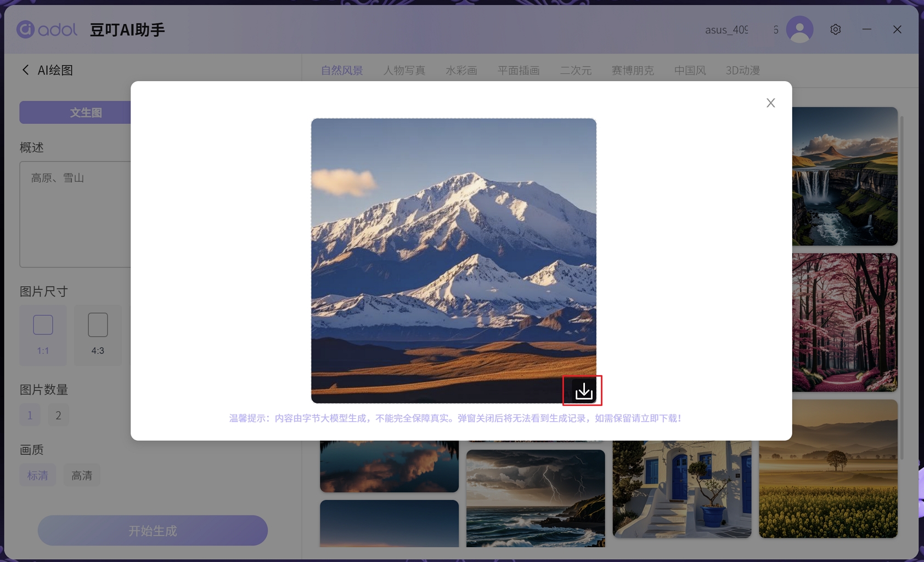Switch to the 水彩画 tab
Viewport: 924px width, 562px height.
(461, 70)
